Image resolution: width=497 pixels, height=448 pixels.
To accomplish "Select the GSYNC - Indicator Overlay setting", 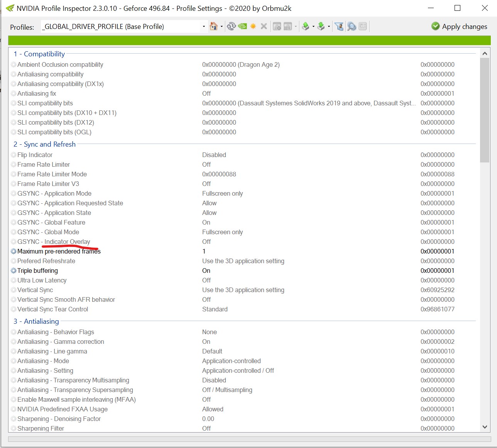I will coord(54,242).
